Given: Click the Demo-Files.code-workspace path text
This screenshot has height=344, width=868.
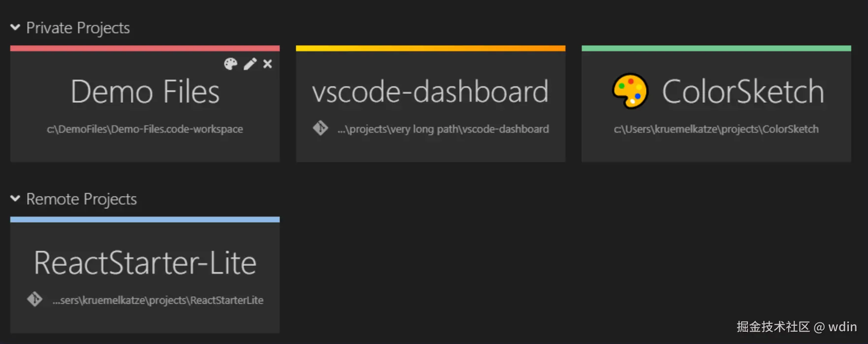Looking at the screenshot, I should point(145,129).
